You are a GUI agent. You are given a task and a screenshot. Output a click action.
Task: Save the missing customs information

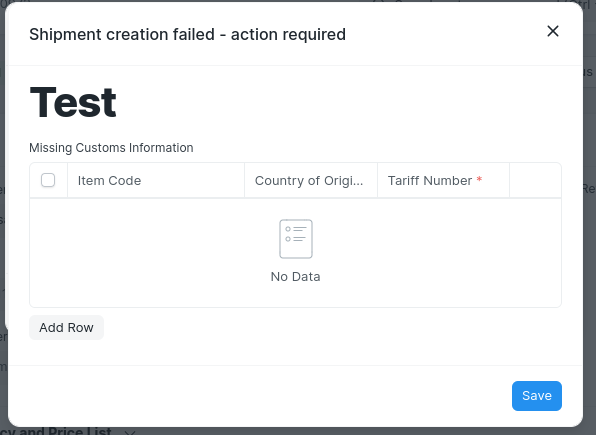pos(537,396)
